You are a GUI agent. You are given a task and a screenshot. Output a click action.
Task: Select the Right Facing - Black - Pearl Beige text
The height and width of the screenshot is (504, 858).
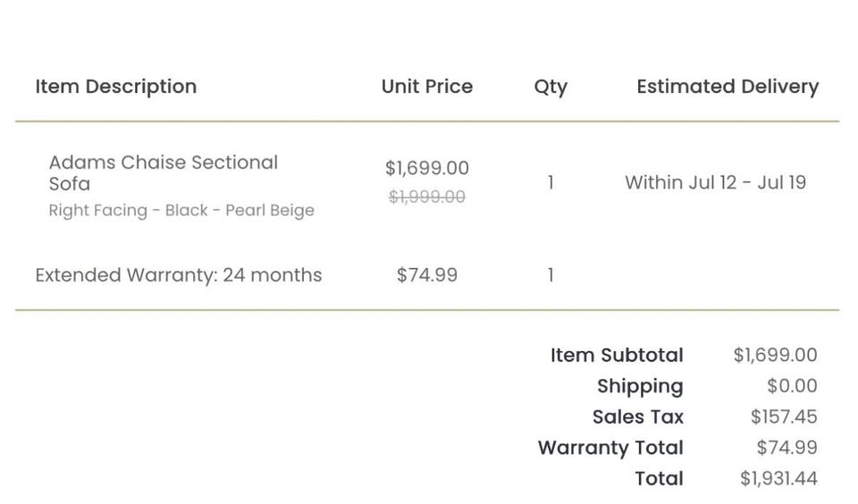click(x=181, y=211)
